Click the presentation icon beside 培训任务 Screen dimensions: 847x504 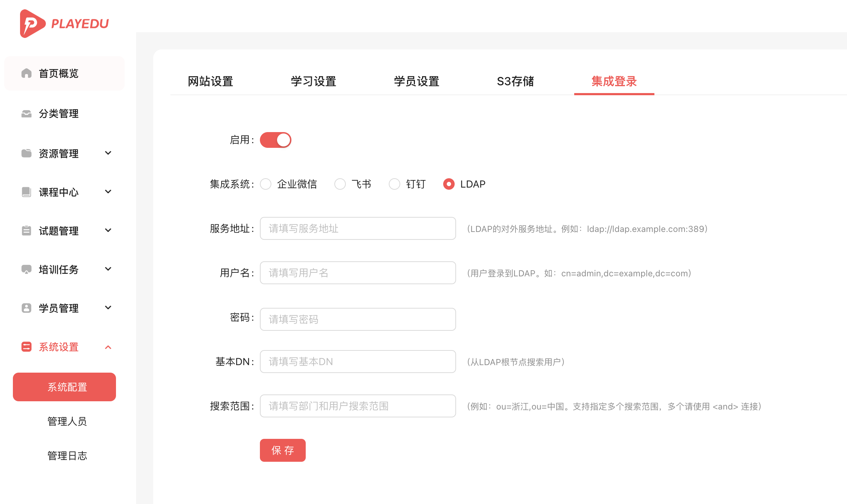click(26, 270)
